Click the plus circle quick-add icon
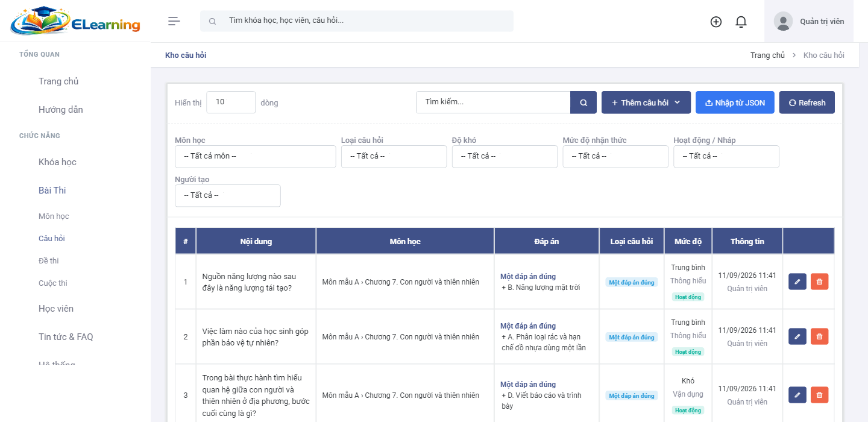 tap(716, 22)
